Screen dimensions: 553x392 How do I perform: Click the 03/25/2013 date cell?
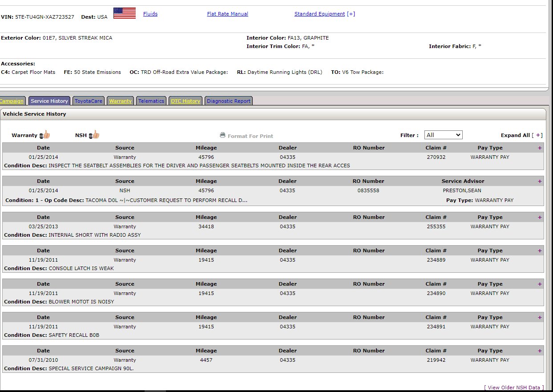tap(43, 226)
